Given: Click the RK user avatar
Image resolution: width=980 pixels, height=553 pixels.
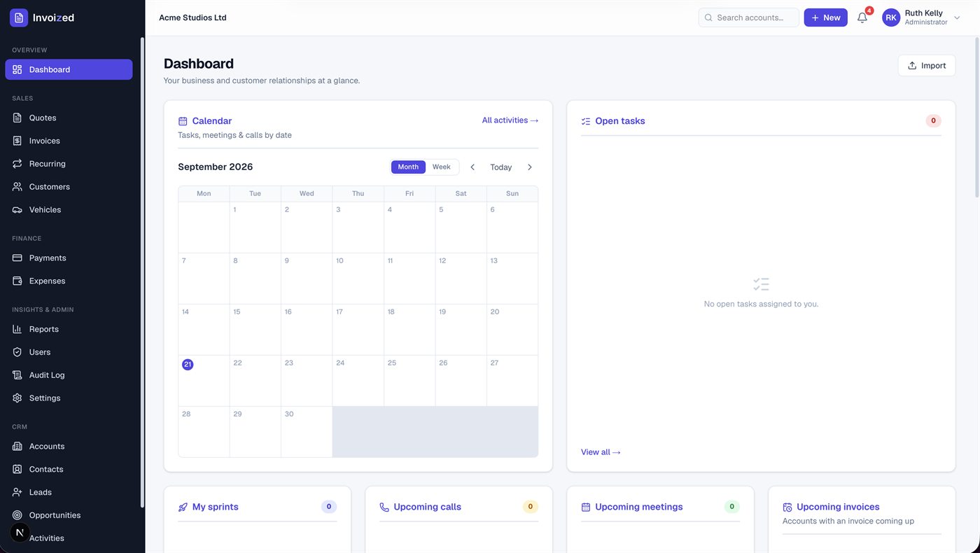Looking at the screenshot, I should [x=891, y=17].
